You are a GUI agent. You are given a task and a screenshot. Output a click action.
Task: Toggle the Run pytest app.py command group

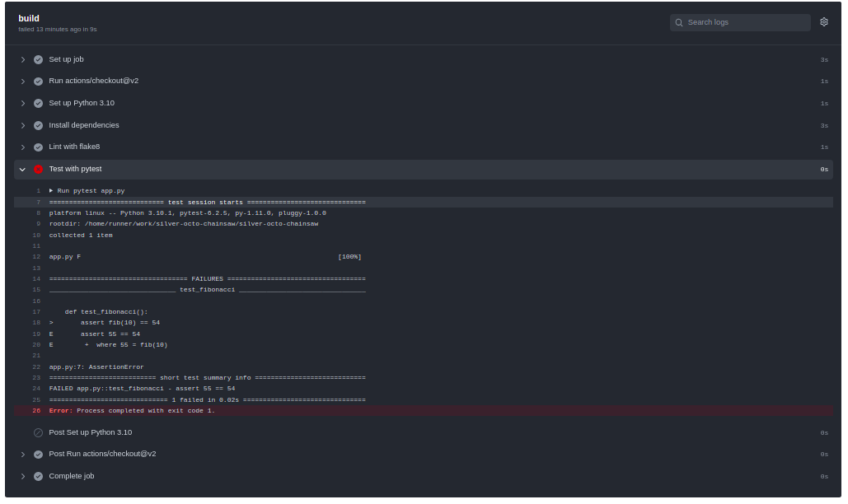(x=51, y=190)
